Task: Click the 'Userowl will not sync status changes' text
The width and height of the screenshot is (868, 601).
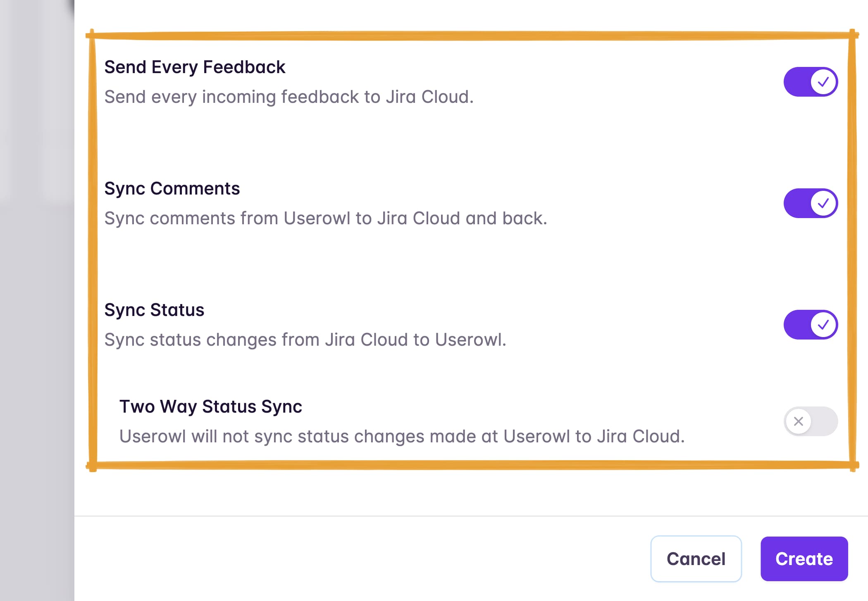Action: [x=402, y=436]
